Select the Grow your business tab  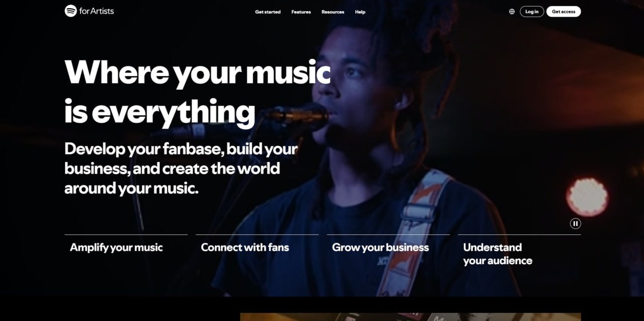tap(380, 247)
